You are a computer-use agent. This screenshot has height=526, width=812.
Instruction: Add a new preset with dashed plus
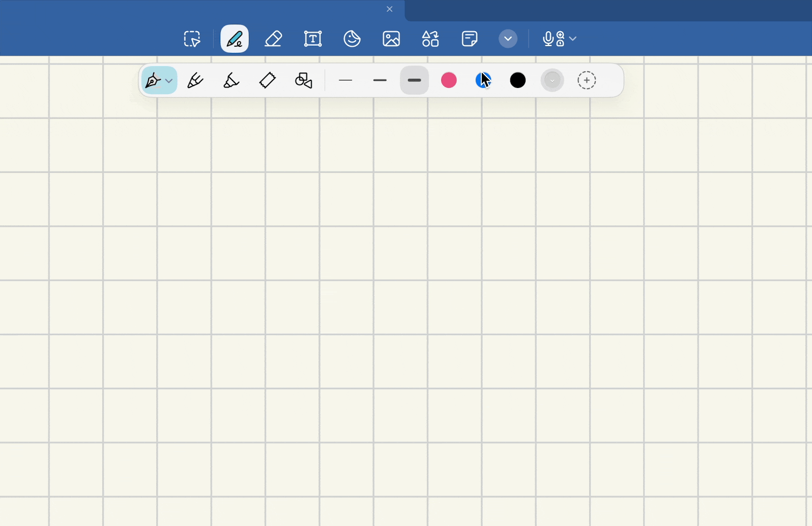587,80
